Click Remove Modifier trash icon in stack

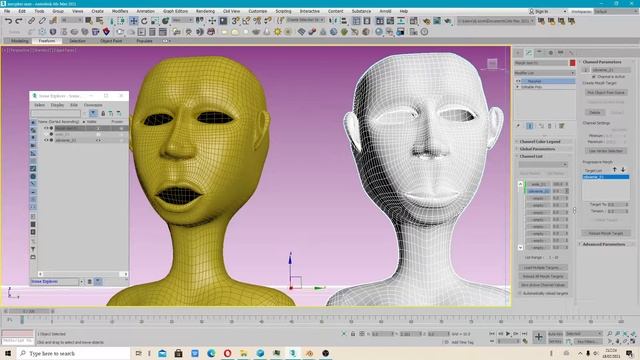[x=550, y=126]
